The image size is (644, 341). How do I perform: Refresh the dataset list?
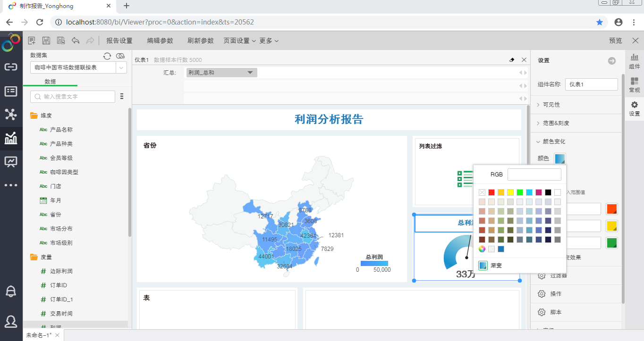pyautogui.click(x=107, y=56)
